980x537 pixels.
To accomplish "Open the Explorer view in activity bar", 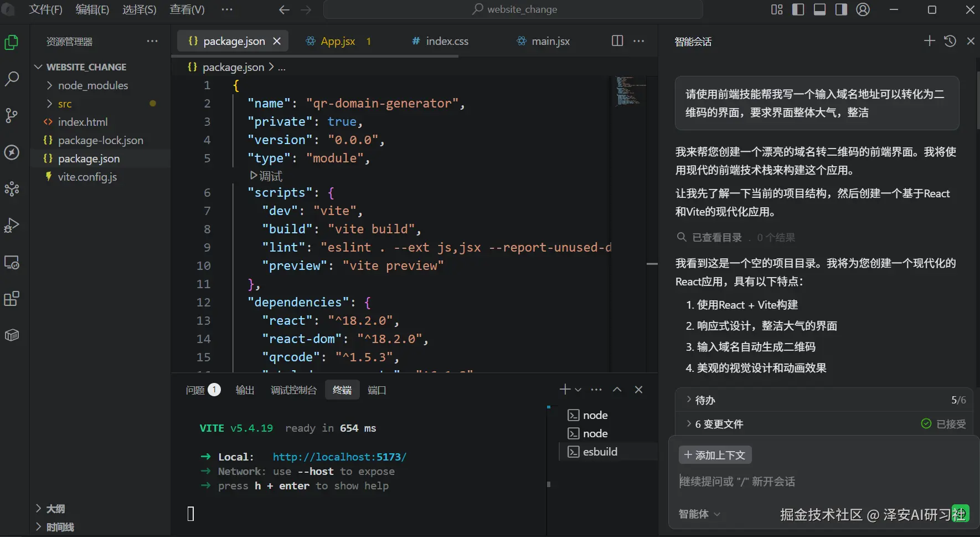I will (12, 43).
